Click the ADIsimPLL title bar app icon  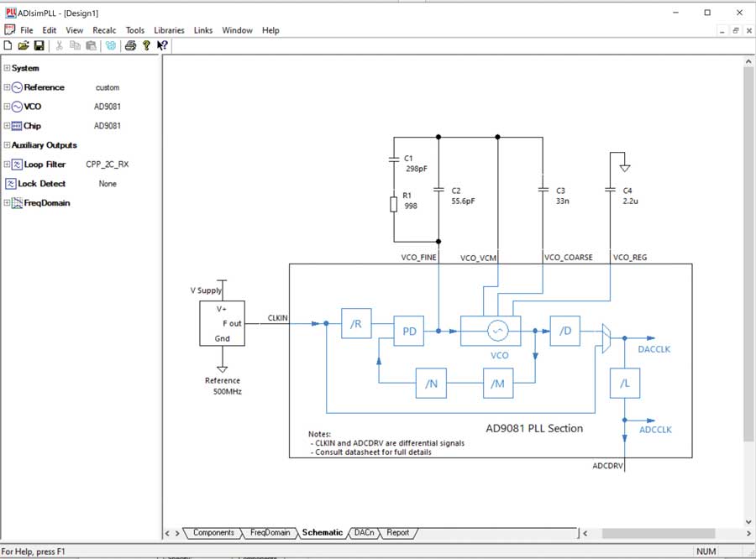point(11,13)
